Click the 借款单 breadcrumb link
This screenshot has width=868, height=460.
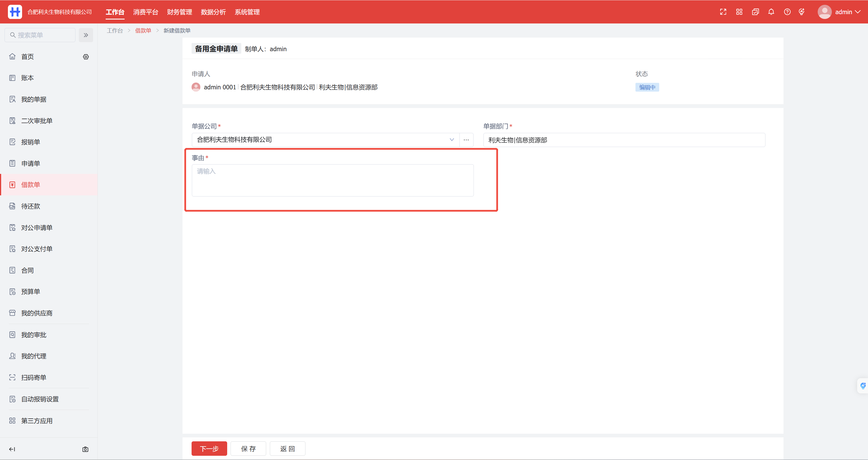tap(143, 31)
